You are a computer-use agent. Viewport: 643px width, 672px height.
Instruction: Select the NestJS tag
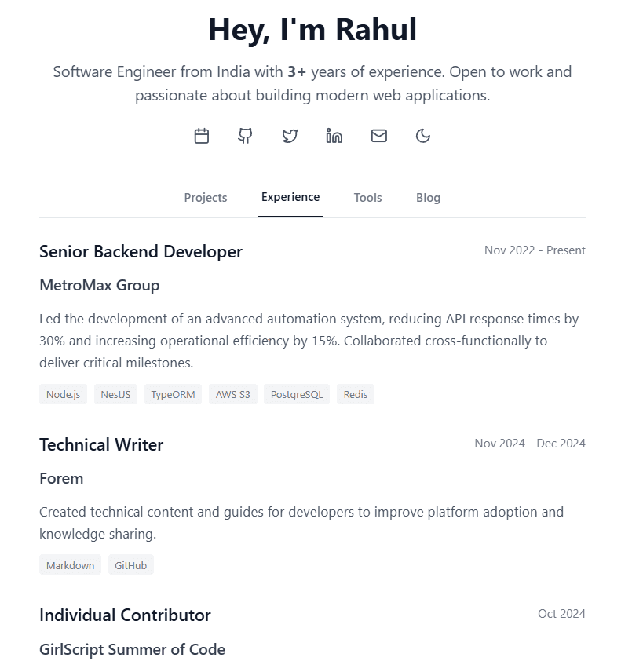point(115,394)
